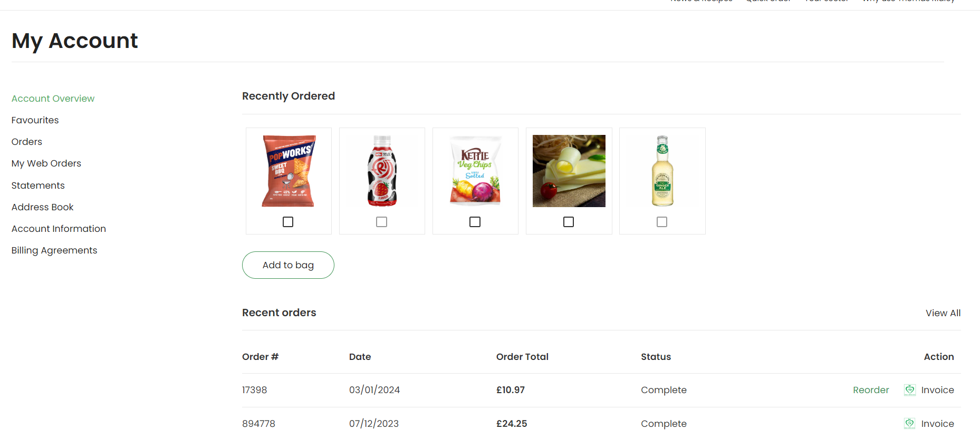Tick the checkbox under Popworks Sweet BBQ
Screen dimensions: 980x439
coord(288,222)
